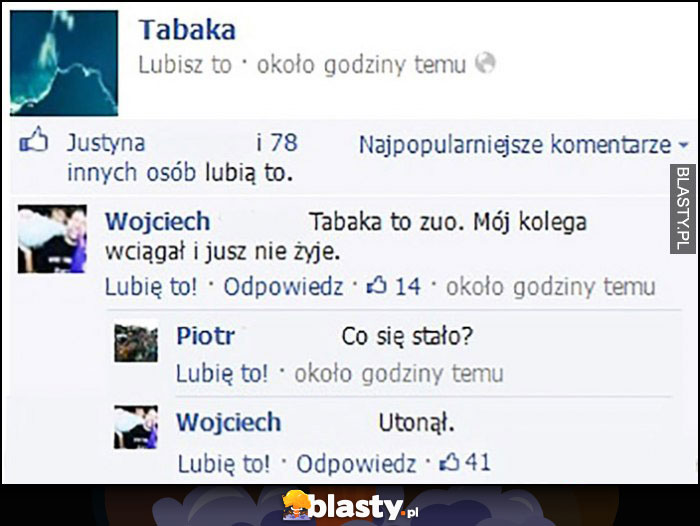Click the thumbs-up icon showing 14 likes
The image size is (700, 526).
coord(376,286)
